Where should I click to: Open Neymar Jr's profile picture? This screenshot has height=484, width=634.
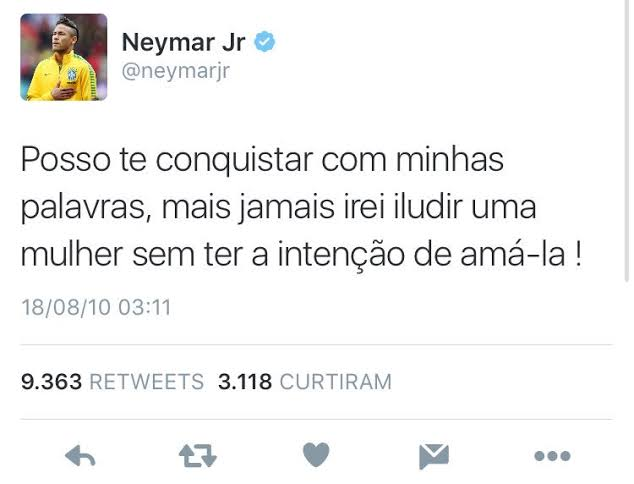[64, 57]
